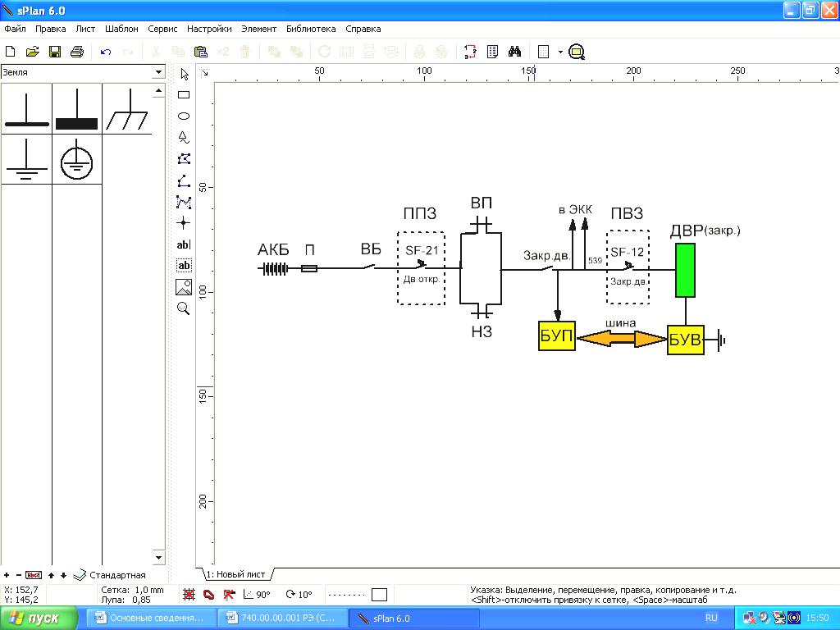Viewport: 840px width, 630px height.
Task: Open the Библиотека menu
Action: pos(311,29)
